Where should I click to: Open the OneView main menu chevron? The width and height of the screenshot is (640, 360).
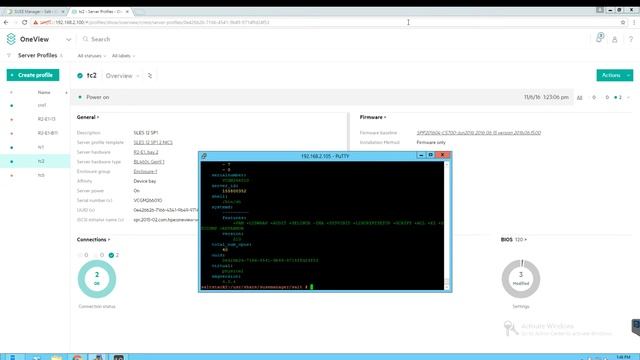69,40
